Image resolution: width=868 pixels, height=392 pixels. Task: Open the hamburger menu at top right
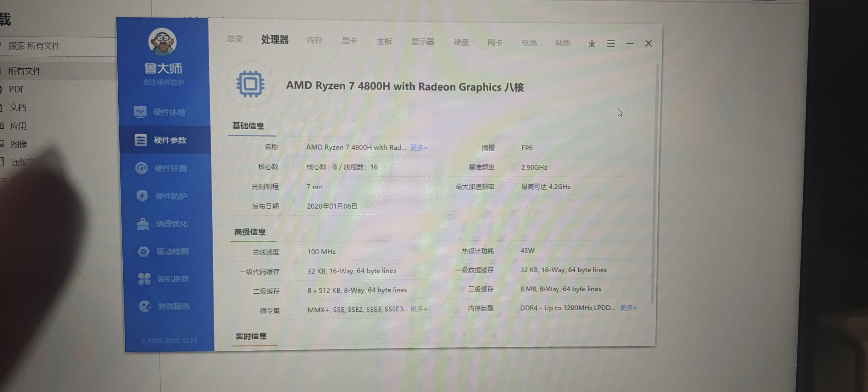[611, 43]
